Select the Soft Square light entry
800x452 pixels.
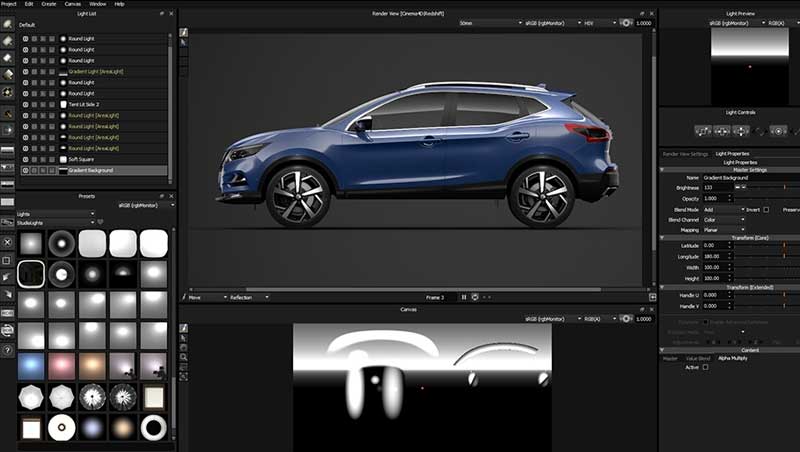(x=94, y=159)
